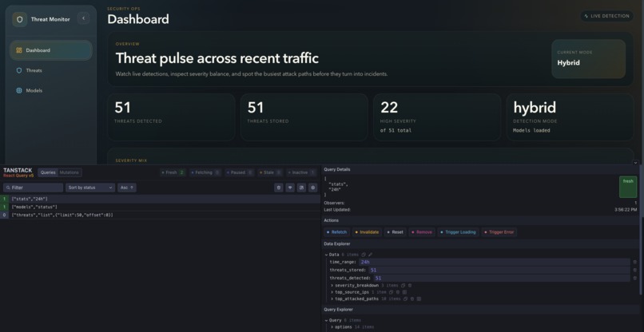Clear top_attacked_paths items with its list icon
Viewport: 644px width, 332px height.
tap(419, 299)
